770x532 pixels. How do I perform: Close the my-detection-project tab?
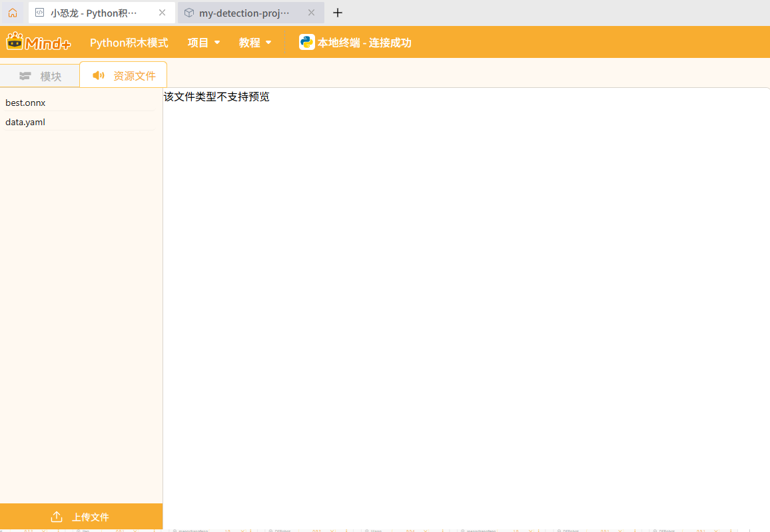click(x=311, y=13)
